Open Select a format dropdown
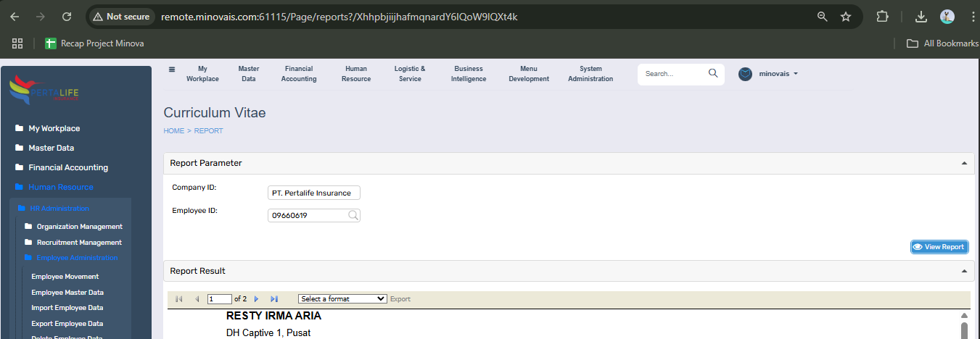980x339 pixels. coord(342,298)
